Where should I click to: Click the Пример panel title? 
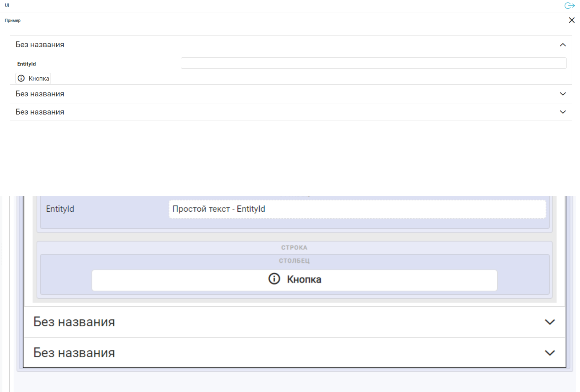tap(13, 21)
